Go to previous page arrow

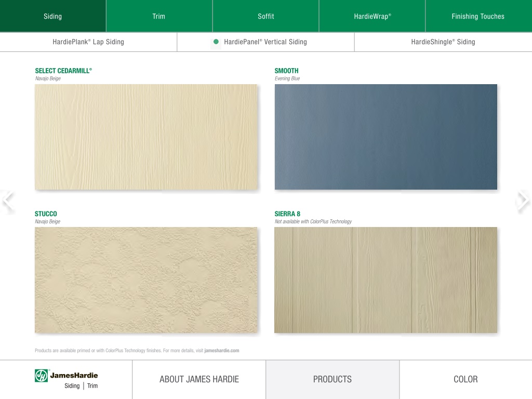[x=8, y=201]
